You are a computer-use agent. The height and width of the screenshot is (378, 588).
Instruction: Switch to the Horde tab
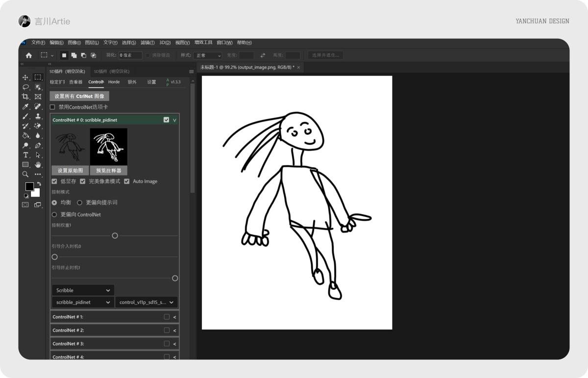(114, 82)
